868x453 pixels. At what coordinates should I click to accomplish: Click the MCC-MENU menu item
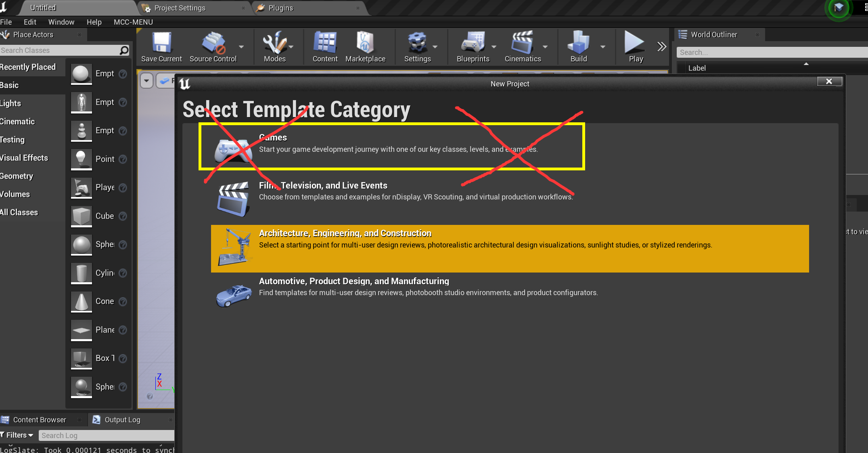(133, 22)
